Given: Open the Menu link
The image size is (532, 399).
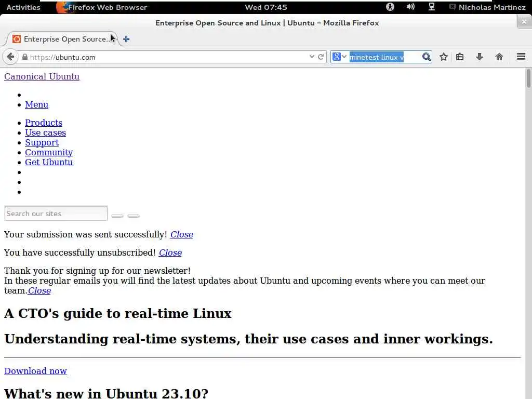Looking at the screenshot, I should (x=37, y=104).
